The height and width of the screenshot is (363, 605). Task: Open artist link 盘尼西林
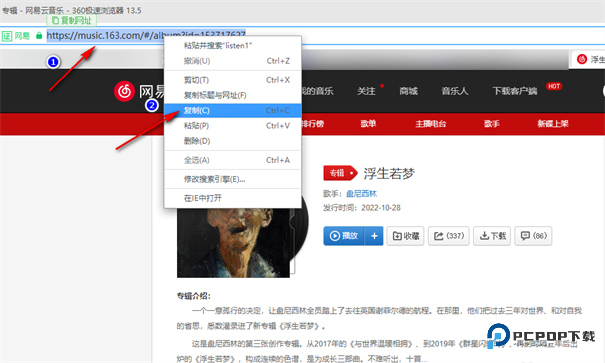361,194
